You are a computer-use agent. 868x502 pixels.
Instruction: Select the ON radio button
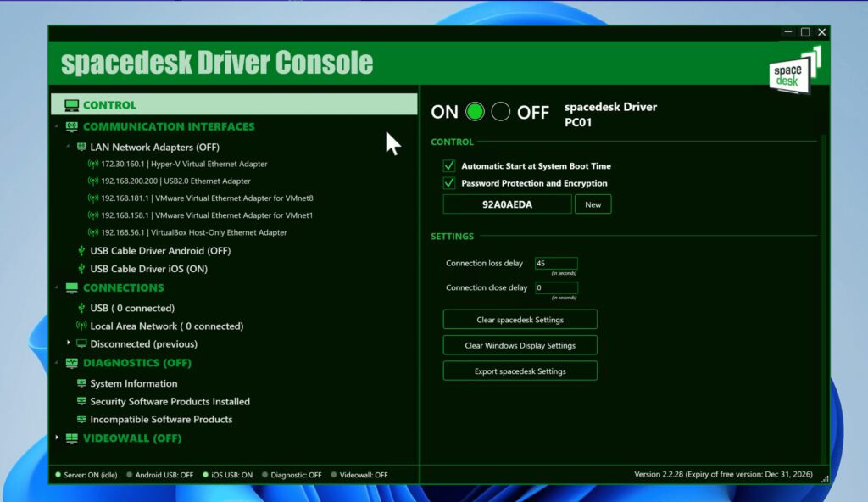pos(475,112)
